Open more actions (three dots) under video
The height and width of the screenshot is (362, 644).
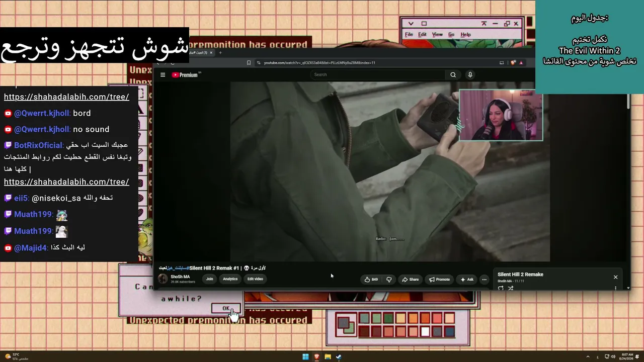[484, 280]
